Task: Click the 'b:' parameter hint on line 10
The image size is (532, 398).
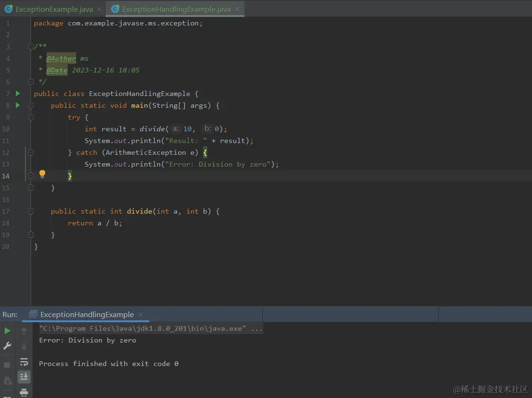Action: click(207, 129)
